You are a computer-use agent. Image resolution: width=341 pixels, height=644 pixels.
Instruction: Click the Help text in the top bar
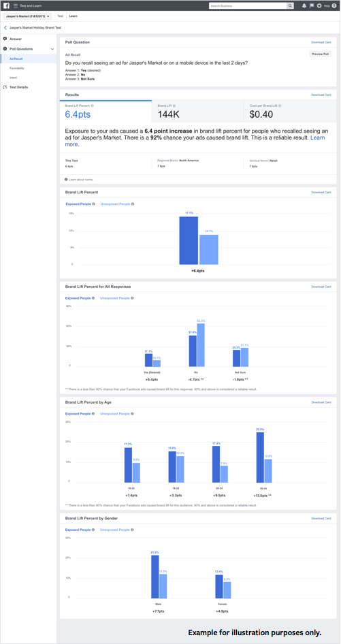tap(327, 6)
